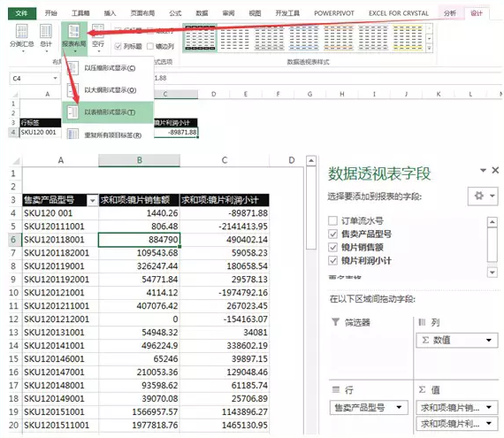Switch to the 设计 ribbon tab
The image size is (504, 438).
tap(477, 13)
